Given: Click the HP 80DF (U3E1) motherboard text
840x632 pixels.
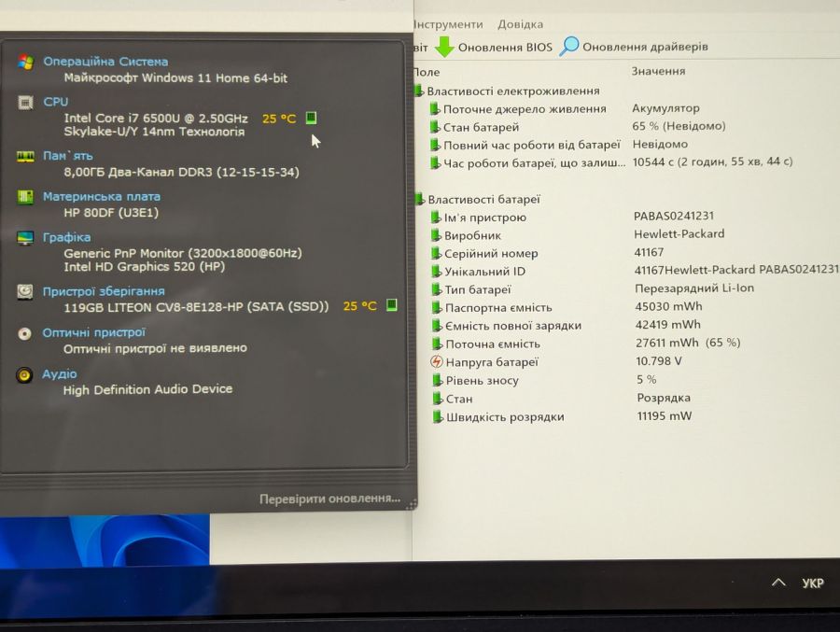Looking at the screenshot, I should click(111, 213).
